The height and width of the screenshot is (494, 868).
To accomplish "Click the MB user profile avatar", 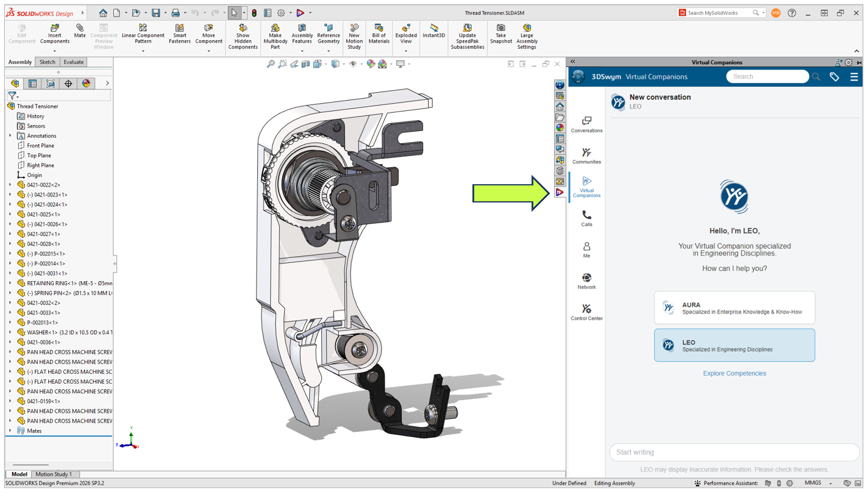I will click(x=776, y=13).
